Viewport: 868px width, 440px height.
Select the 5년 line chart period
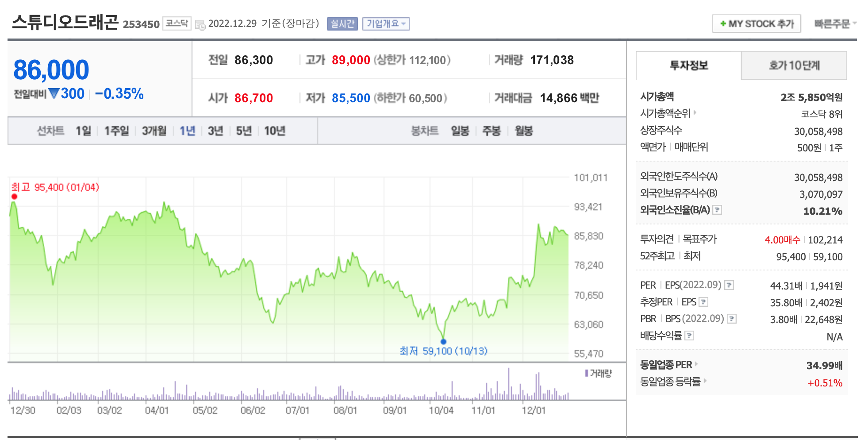coord(244,131)
